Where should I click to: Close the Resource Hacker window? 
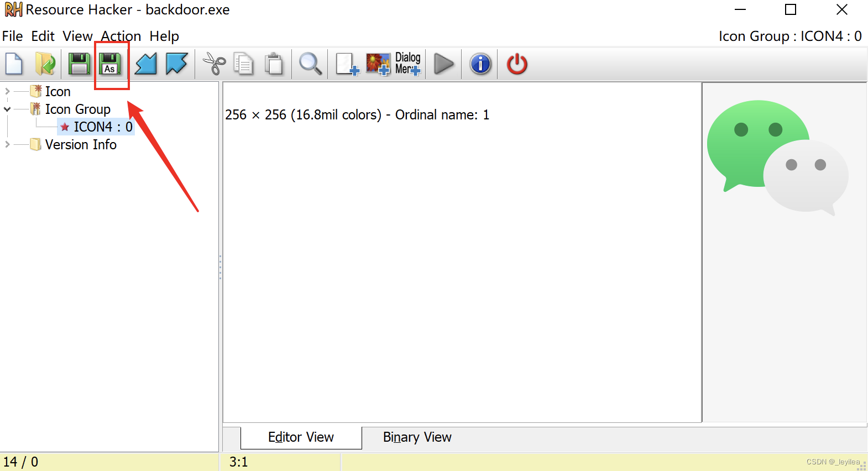tap(841, 10)
